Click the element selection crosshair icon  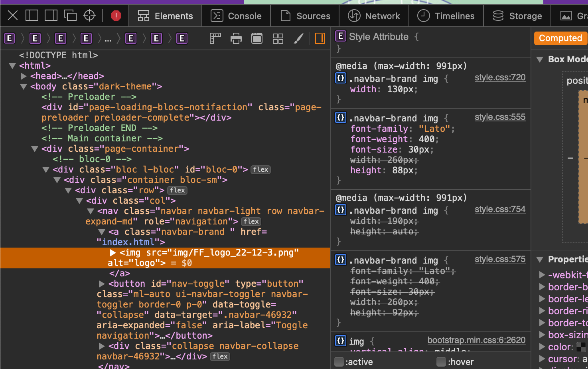click(89, 16)
